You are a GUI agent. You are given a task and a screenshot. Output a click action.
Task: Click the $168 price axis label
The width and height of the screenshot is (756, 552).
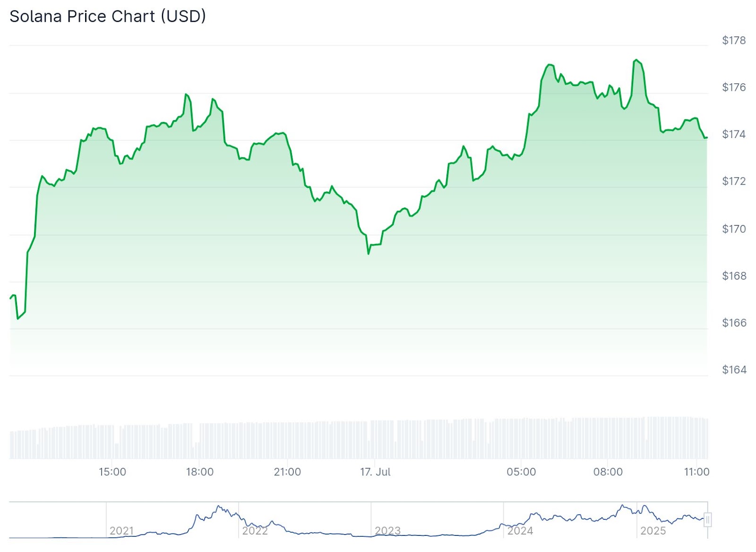click(x=734, y=276)
